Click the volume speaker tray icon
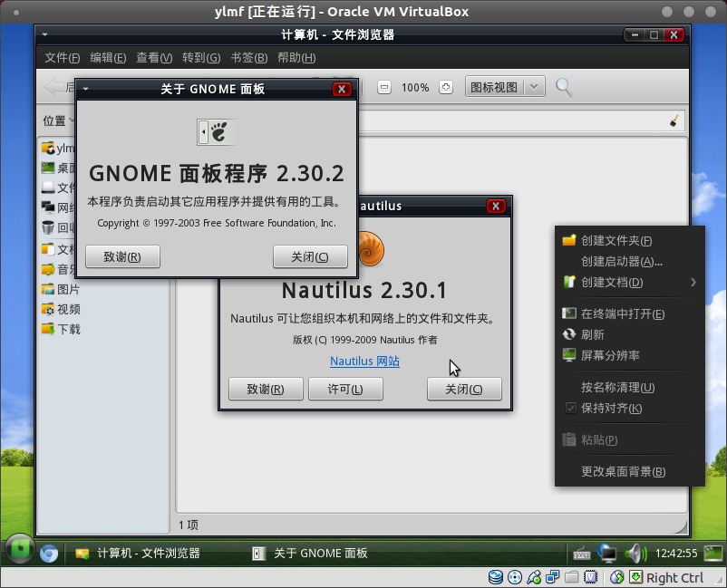 (x=635, y=554)
